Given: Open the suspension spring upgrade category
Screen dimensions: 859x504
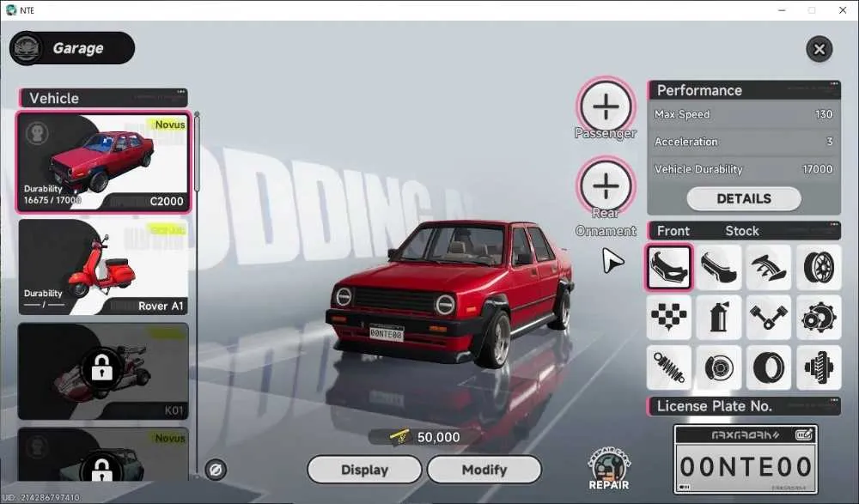Looking at the screenshot, I should point(668,367).
